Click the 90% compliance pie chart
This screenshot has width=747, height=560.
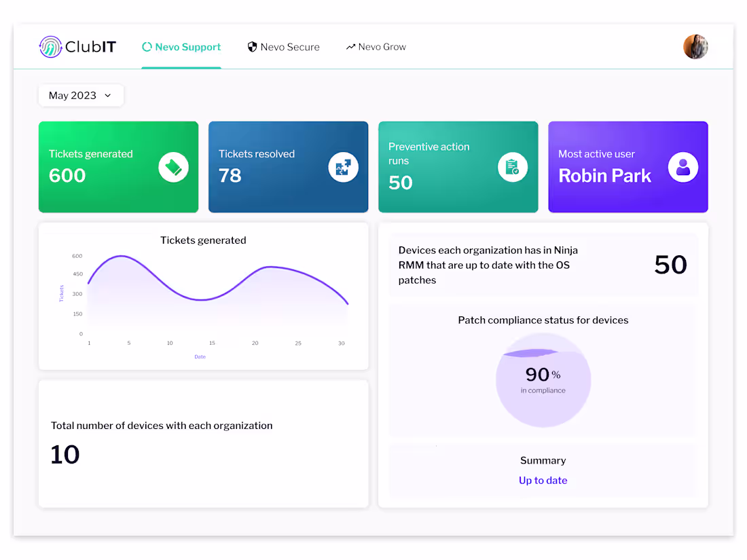pos(543,380)
